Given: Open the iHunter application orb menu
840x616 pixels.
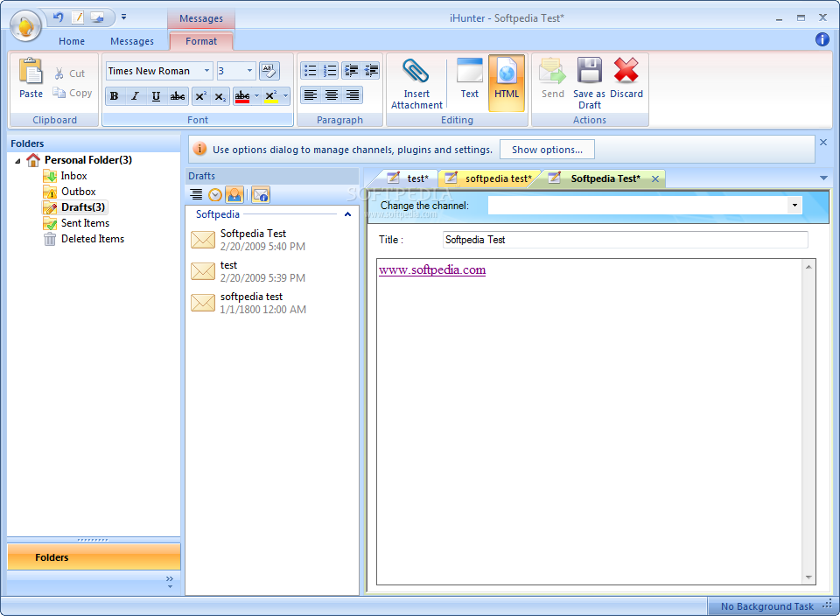Looking at the screenshot, I should (25, 25).
